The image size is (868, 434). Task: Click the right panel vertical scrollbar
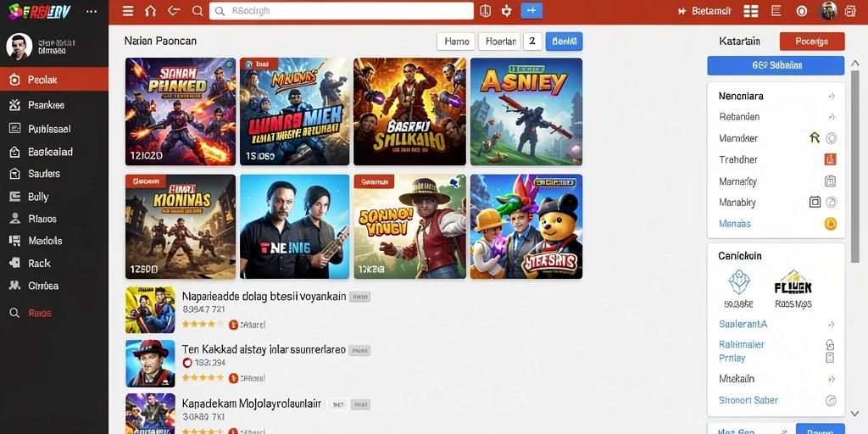pos(854,166)
